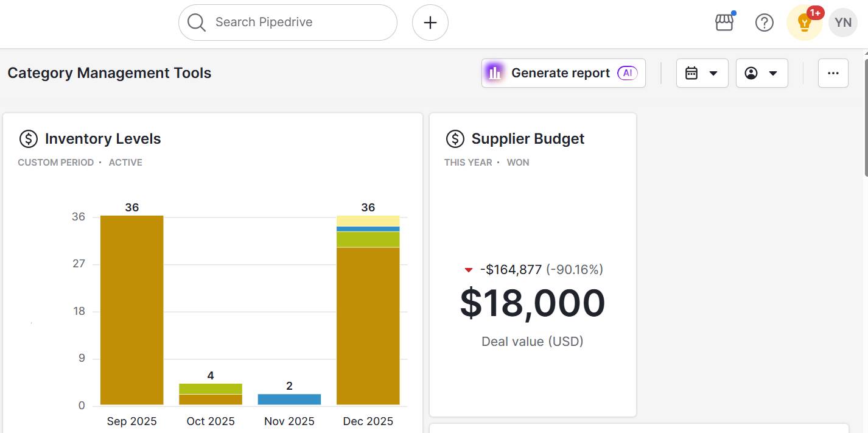Viewport: 868px width, 433px height.
Task: Open the ellipsis more options menu
Action: [x=833, y=72]
